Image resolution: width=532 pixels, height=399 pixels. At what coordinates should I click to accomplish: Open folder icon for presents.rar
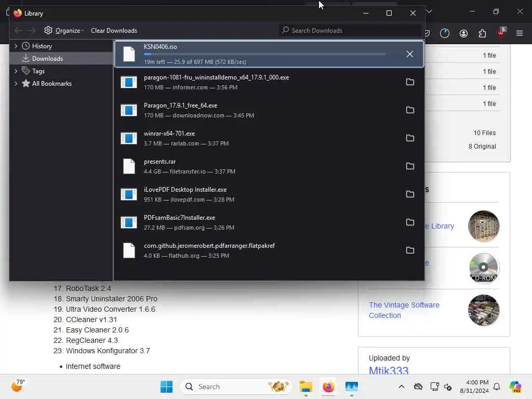[410, 166]
